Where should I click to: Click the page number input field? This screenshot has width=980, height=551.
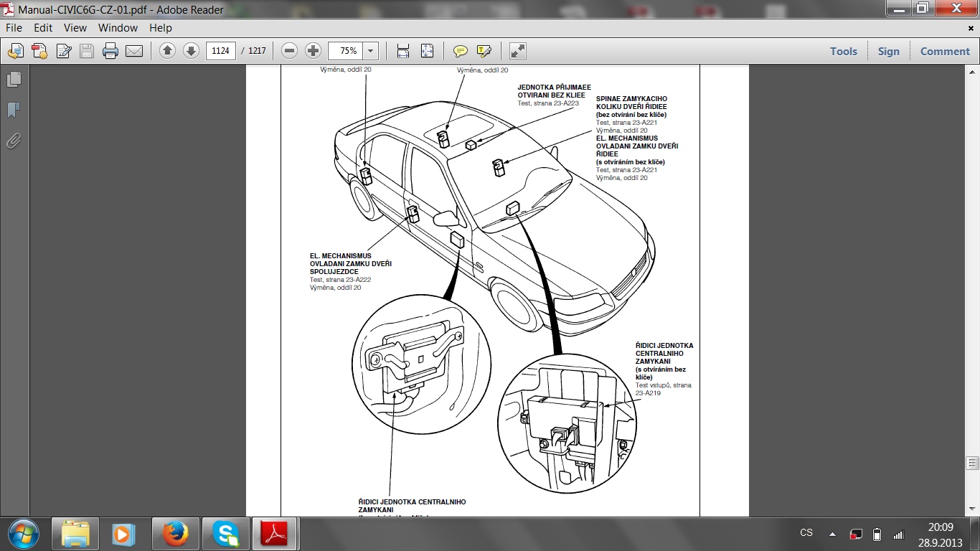coord(220,51)
